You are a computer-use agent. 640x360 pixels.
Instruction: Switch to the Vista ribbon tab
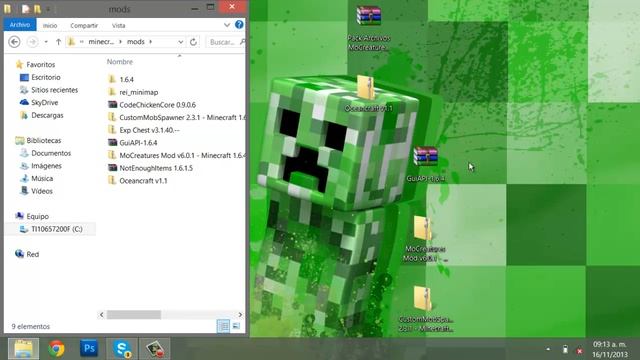point(118,25)
